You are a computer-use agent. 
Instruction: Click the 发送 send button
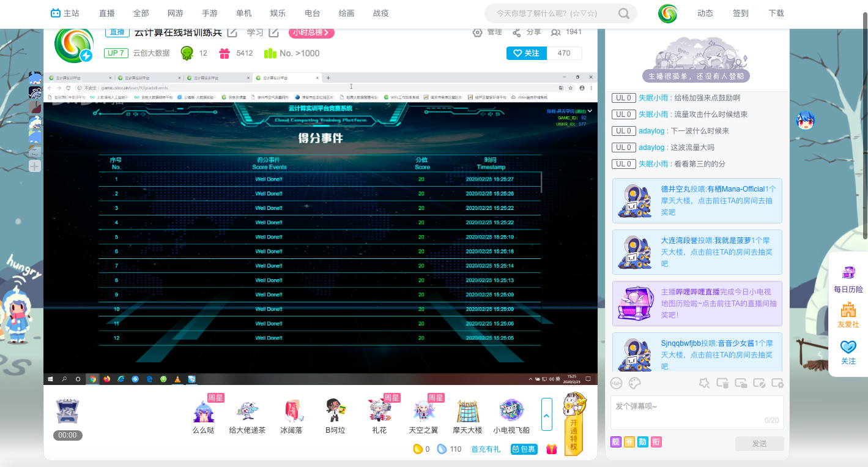[759, 444]
